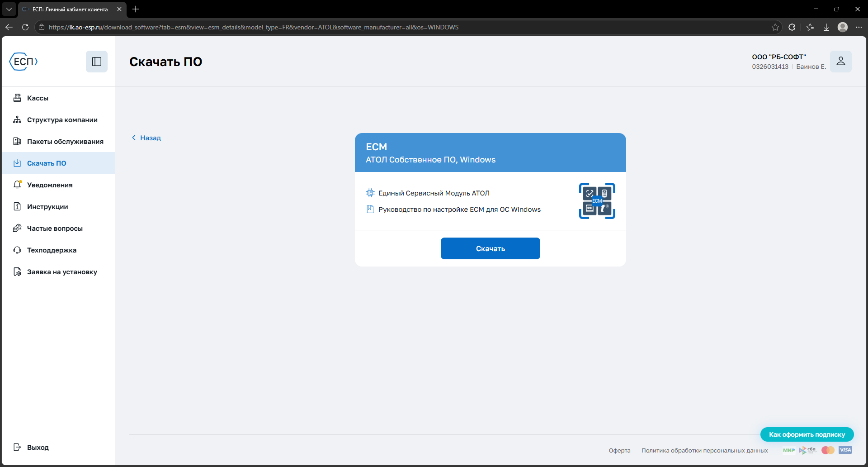Go to Пакеты обслуживания

58,141
